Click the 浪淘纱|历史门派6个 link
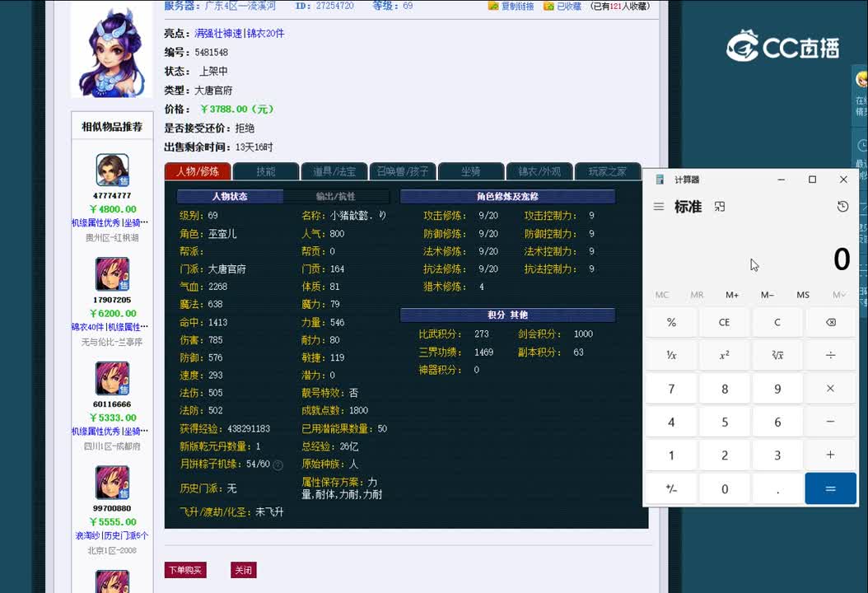868x593 pixels. (112, 535)
